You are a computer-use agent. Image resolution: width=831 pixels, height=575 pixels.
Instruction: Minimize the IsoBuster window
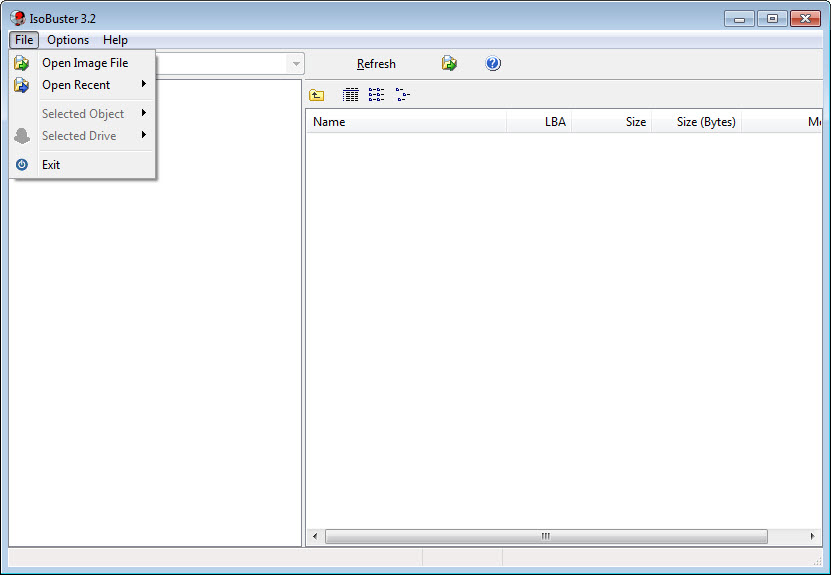(x=739, y=19)
